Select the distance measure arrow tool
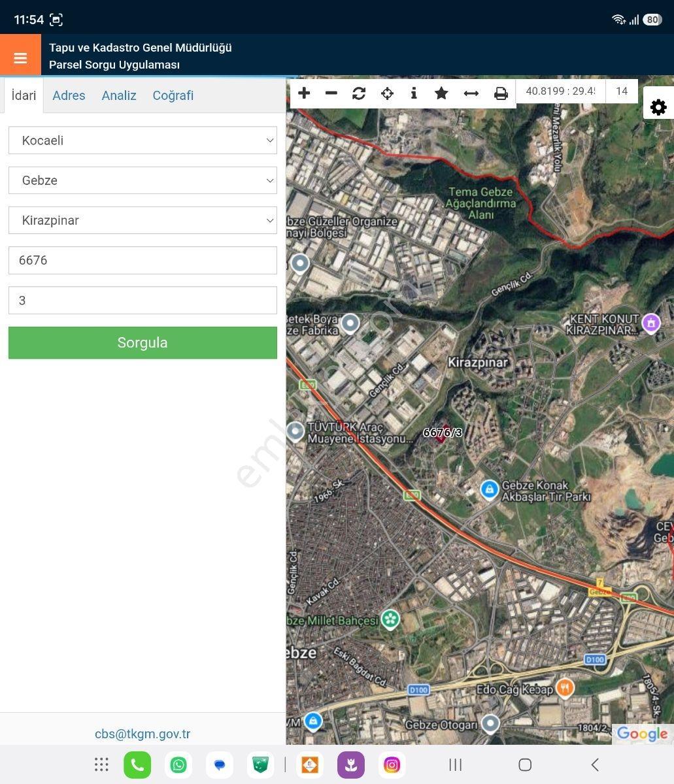The width and height of the screenshot is (674, 784). tap(471, 93)
